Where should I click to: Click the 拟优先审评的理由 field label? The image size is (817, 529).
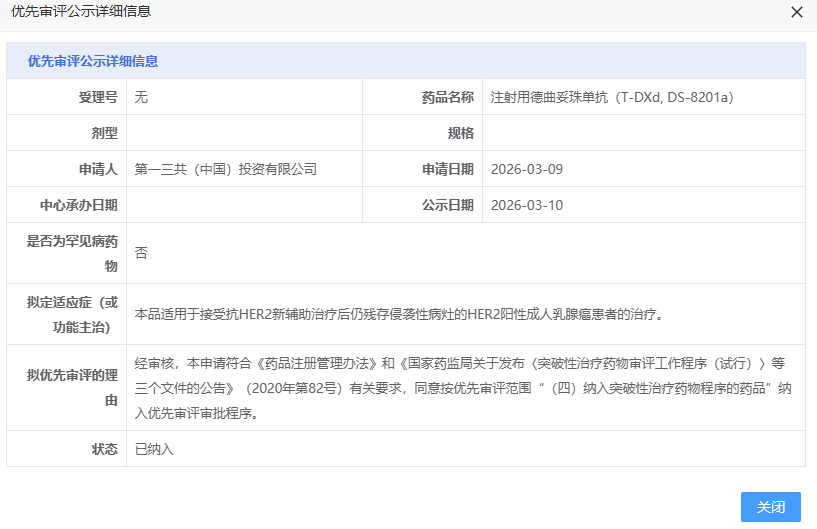point(72,387)
